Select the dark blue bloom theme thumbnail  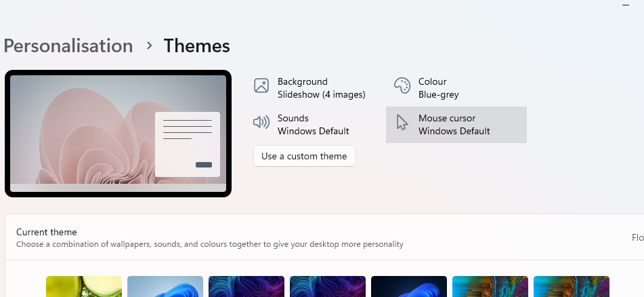[x=409, y=287]
